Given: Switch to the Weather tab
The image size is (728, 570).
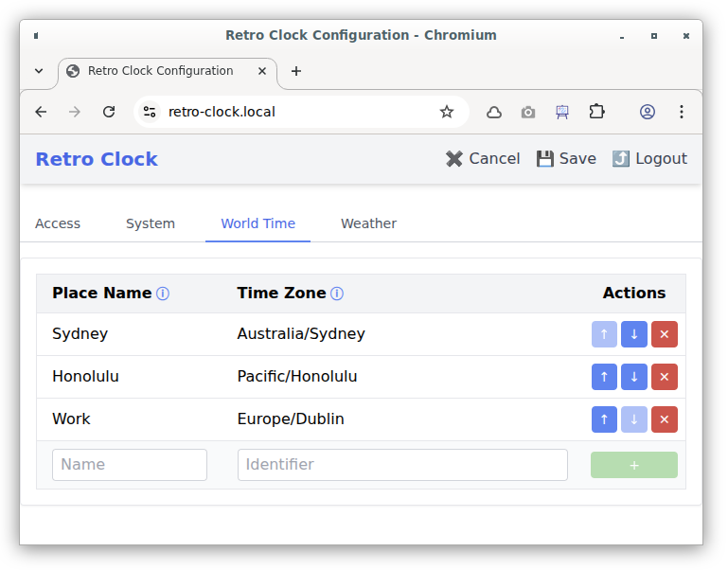Looking at the screenshot, I should 368,223.
